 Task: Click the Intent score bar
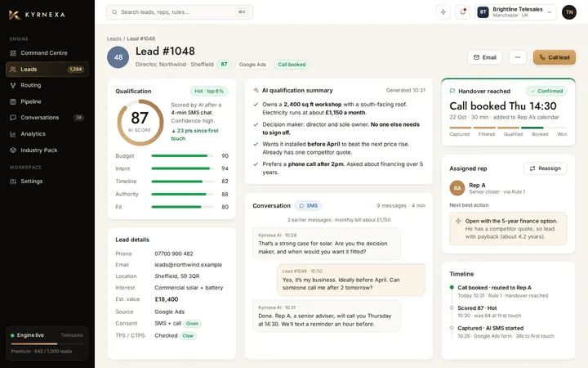182,168
